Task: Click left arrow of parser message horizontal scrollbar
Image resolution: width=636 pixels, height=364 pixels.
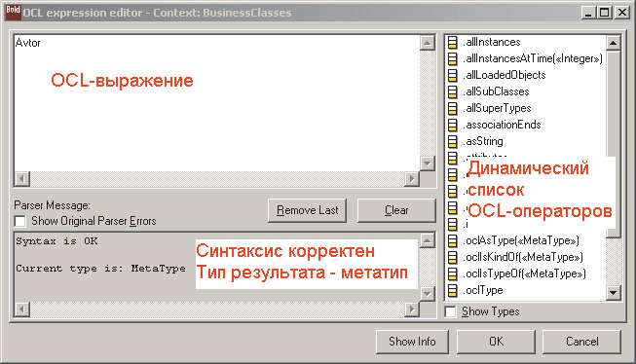Action: pyautogui.click(x=22, y=309)
